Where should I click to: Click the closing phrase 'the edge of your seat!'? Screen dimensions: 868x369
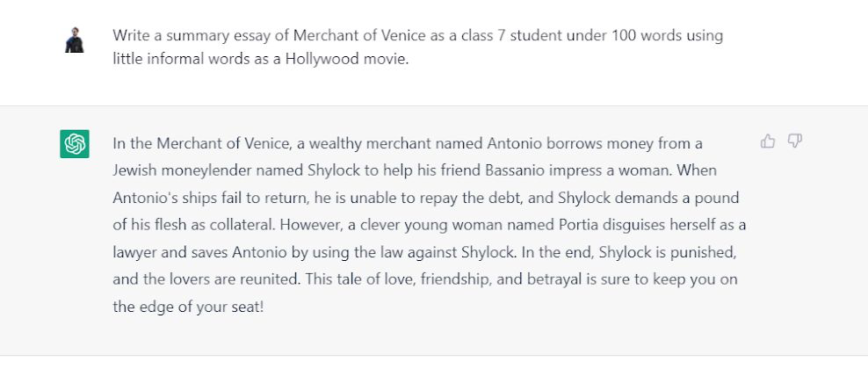coord(188,307)
